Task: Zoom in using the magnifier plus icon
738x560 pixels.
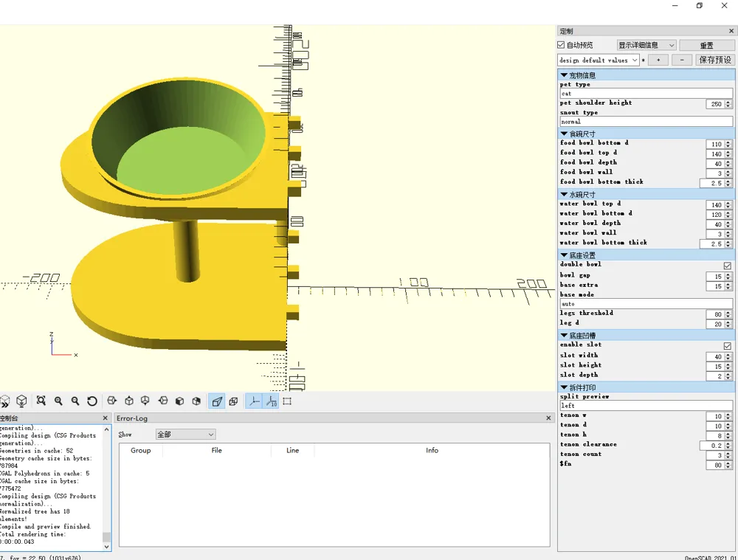Action: click(58, 401)
